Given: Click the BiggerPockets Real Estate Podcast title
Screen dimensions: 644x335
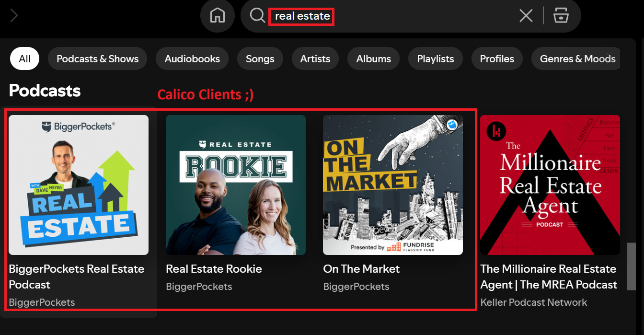Looking at the screenshot, I should tap(77, 277).
